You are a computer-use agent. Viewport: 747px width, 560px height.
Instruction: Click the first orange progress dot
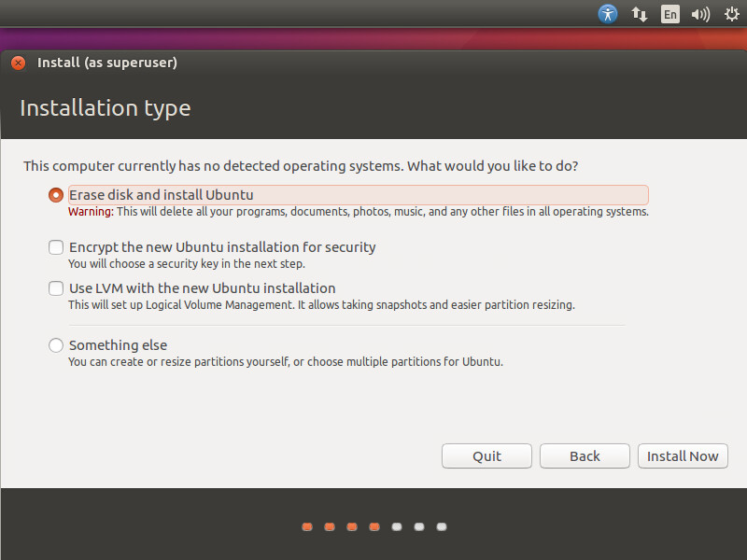(x=307, y=526)
